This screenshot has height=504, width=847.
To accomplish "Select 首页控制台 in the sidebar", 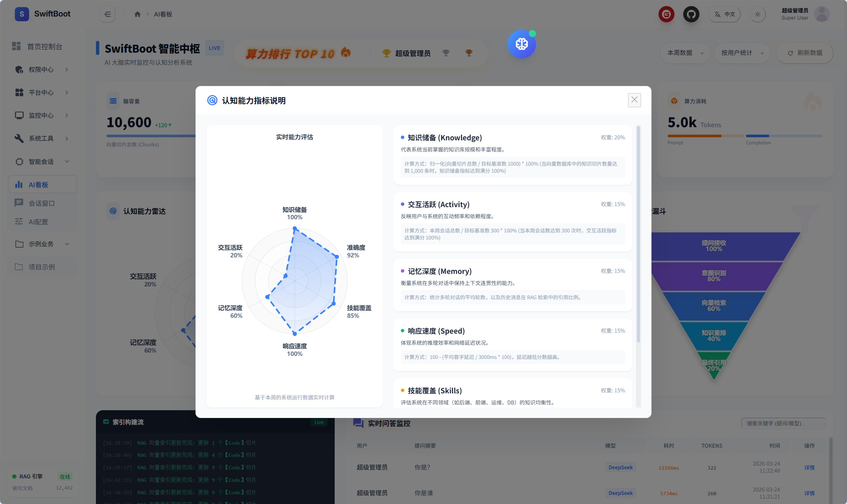I will [x=44, y=47].
